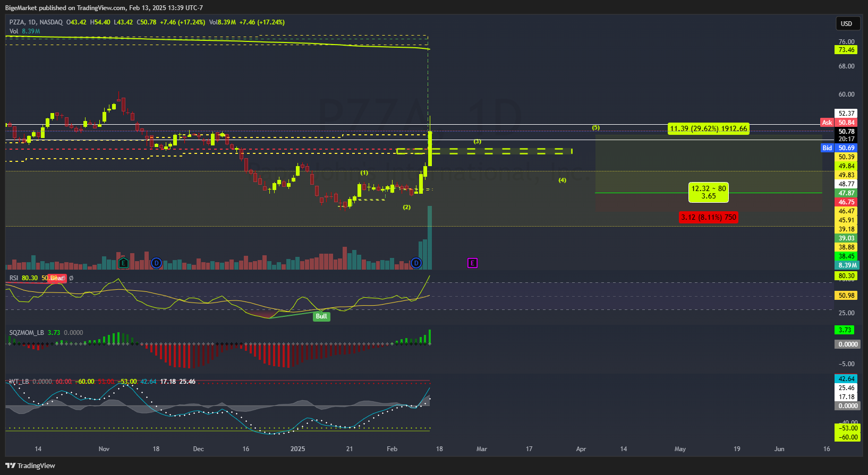
Task: Click the dividend D marker near November 18
Action: point(156,263)
